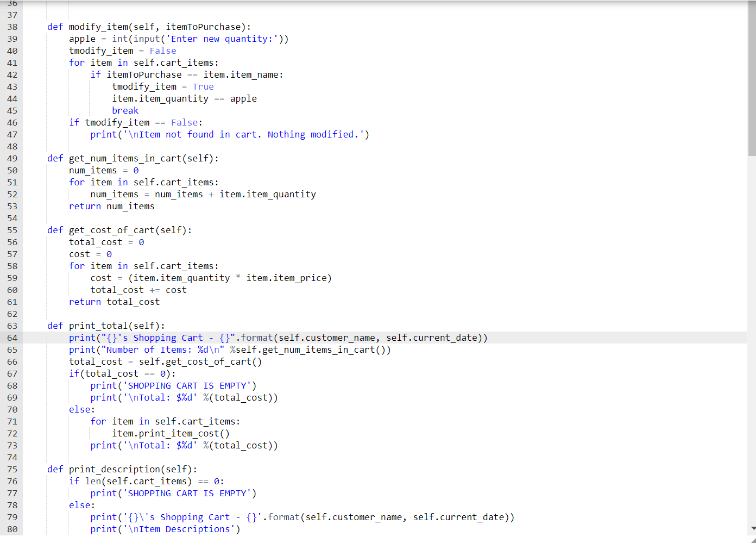Screen dimensions: 756x543
Task: Click the item.print_item_cost() call
Action: (171, 433)
